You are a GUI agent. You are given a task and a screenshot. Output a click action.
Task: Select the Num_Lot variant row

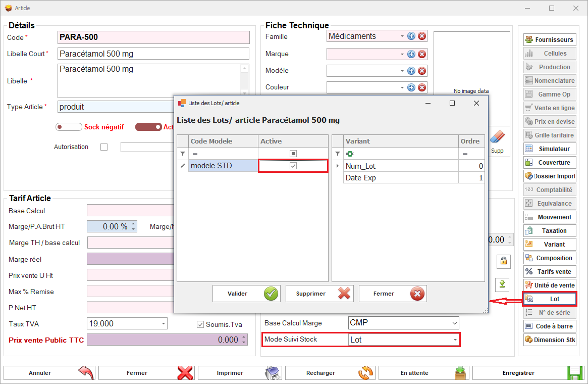(401, 166)
